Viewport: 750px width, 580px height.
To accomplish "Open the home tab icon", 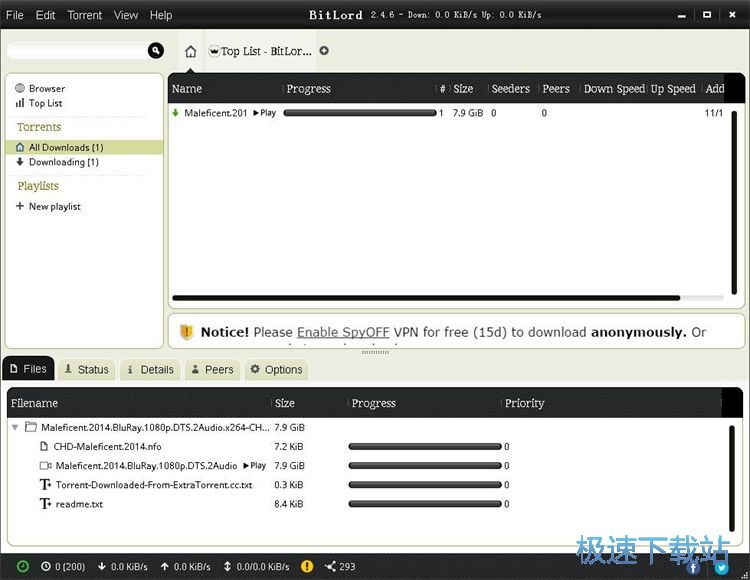I will click(190, 51).
